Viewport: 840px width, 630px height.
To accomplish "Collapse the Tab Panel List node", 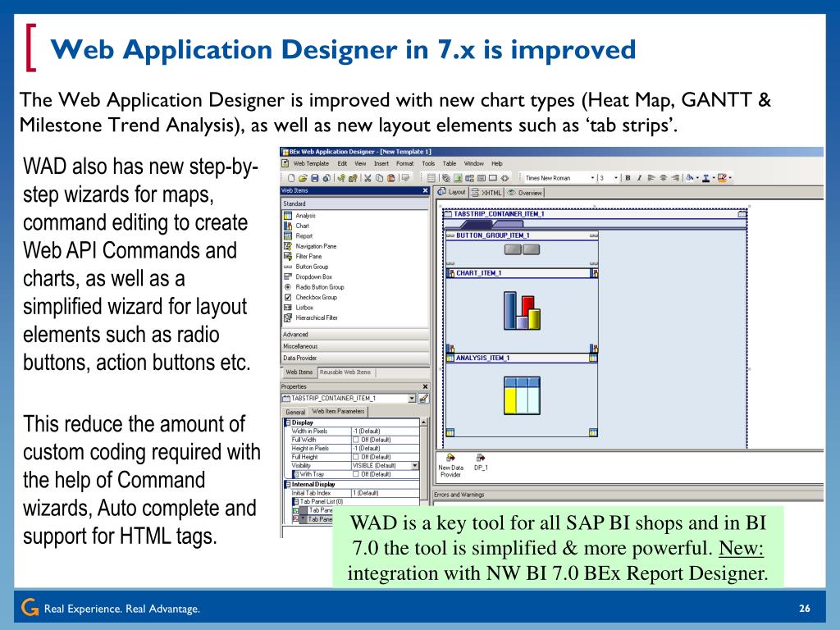I will [295, 501].
